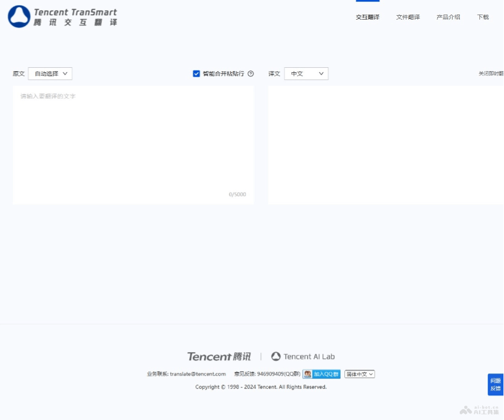Viewport: 504px width, 420px height.
Task: Switch to the 文件翻译 tab
Action: pyautogui.click(x=407, y=17)
